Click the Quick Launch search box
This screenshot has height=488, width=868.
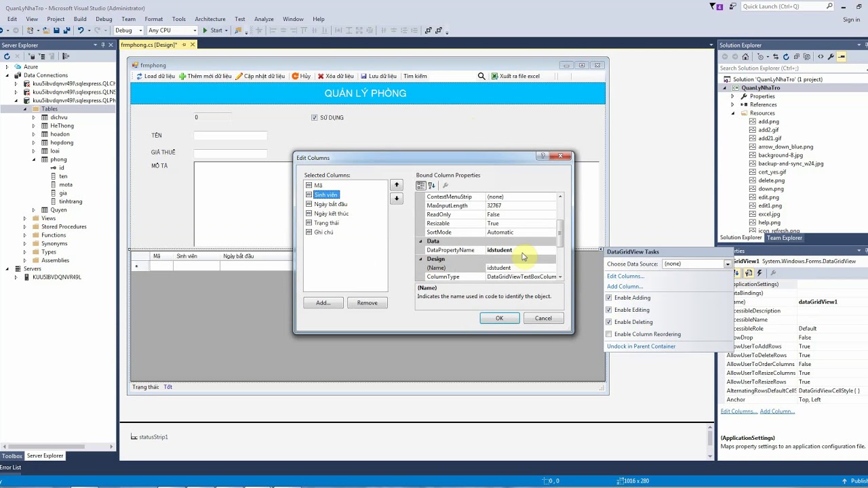click(x=787, y=6)
